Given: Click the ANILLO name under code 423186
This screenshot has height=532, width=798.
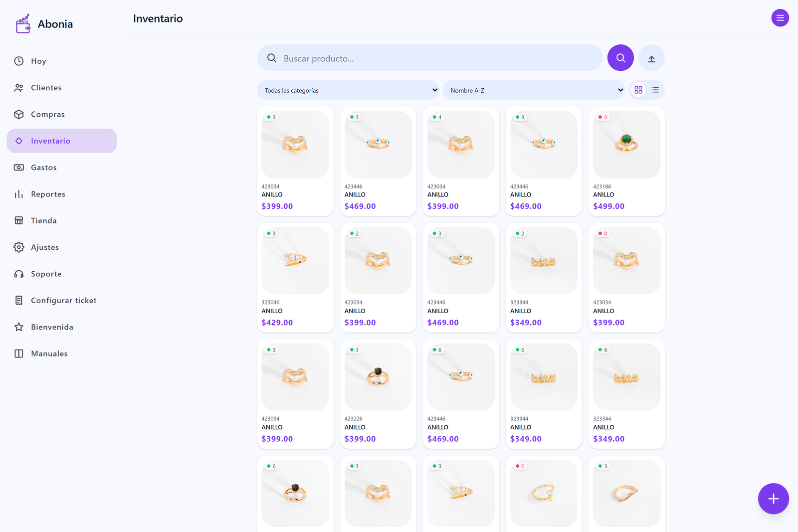Looking at the screenshot, I should 603,195.
